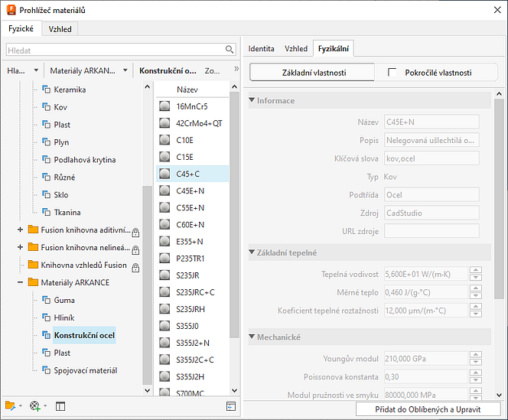Click the overflow chevron in breadcrumb bar
Image resolution: width=508 pixels, height=420 pixels.
(x=236, y=70)
